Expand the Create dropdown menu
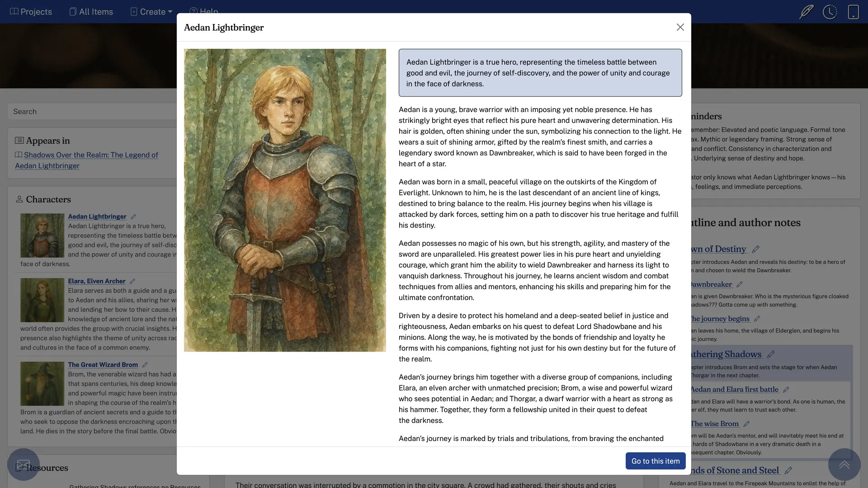 (151, 12)
